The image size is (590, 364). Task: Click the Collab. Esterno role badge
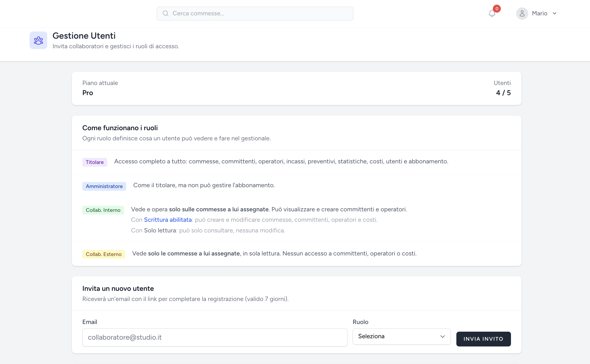click(104, 254)
